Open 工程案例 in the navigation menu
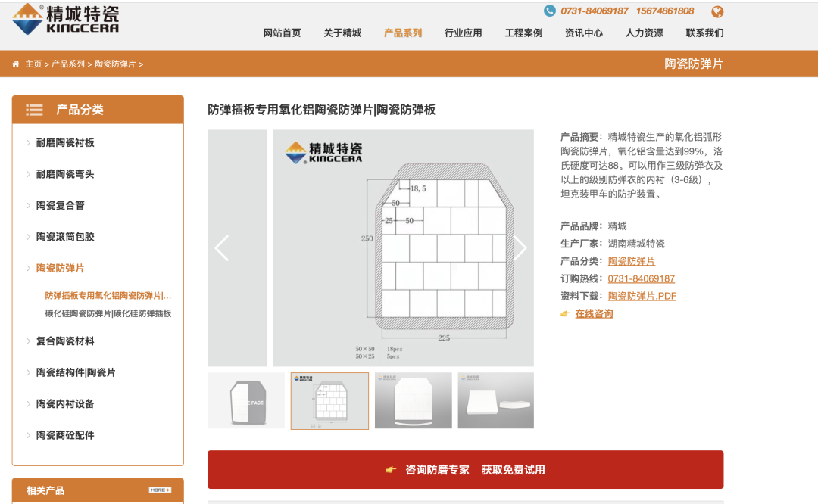818x504 pixels. [524, 33]
